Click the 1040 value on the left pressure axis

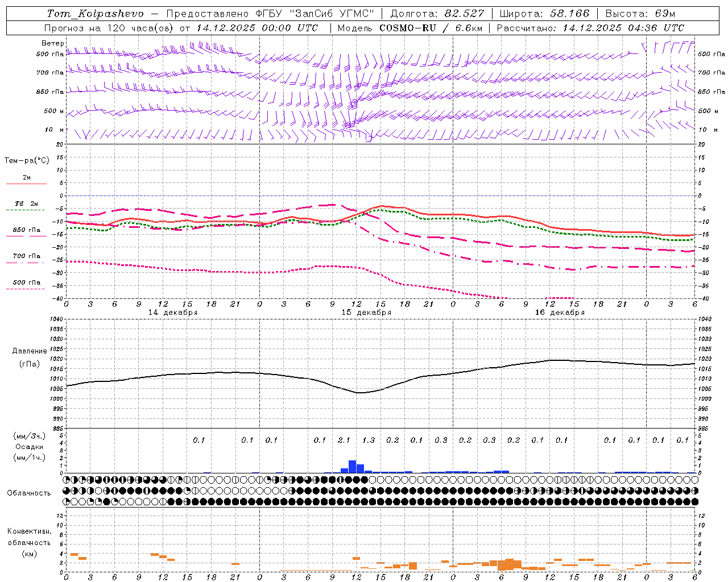click(56, 319)
